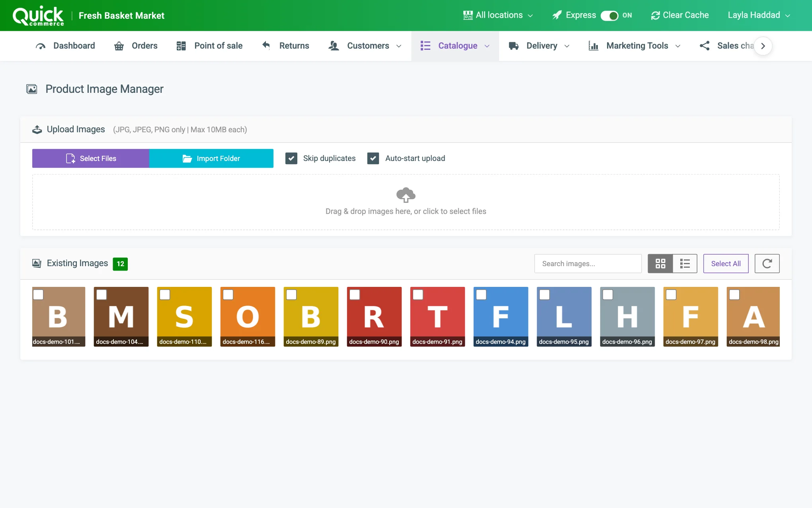Refresh the existing images list
The height and width of the screenshot is (508, 812).
pyautogui.click(x=767, y=263)
